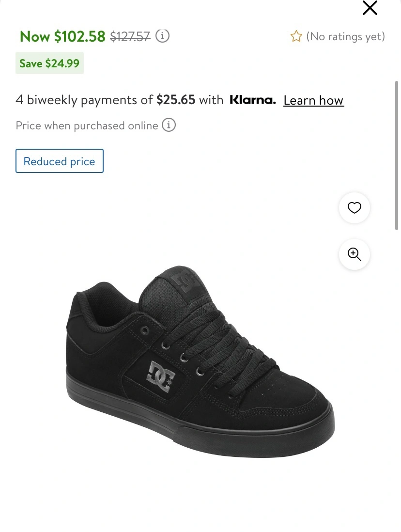Viewport: 401px width, 532px height.
Task: Click the vertical scrollbar on right edge
Action: (x=398, y=155)
